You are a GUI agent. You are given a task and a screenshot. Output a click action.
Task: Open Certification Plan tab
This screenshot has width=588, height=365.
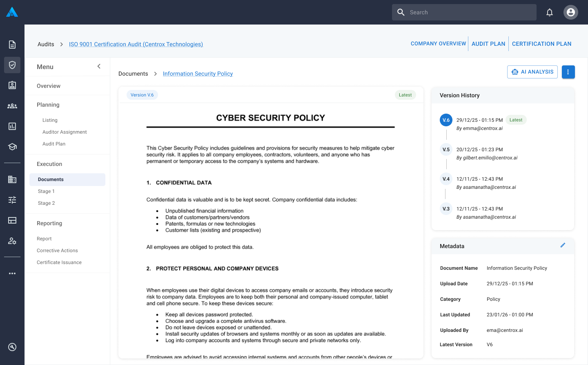[541, 44]
